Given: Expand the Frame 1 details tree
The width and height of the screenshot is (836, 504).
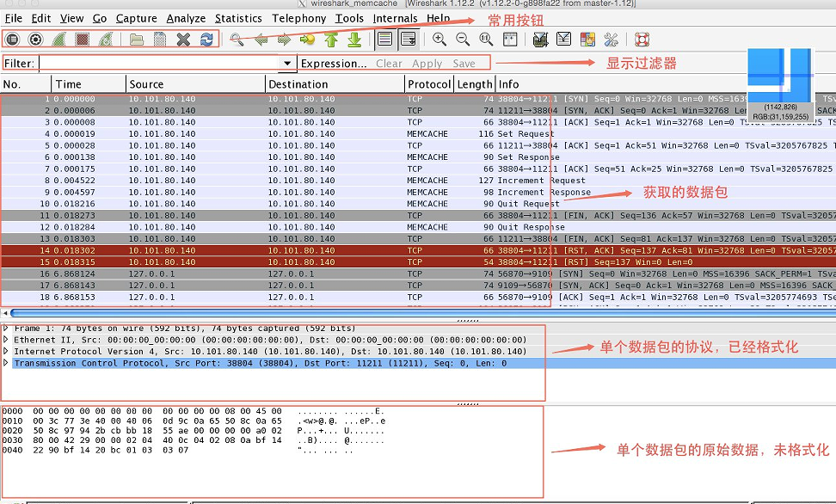Looking at the screenshot, I should 5,328.
